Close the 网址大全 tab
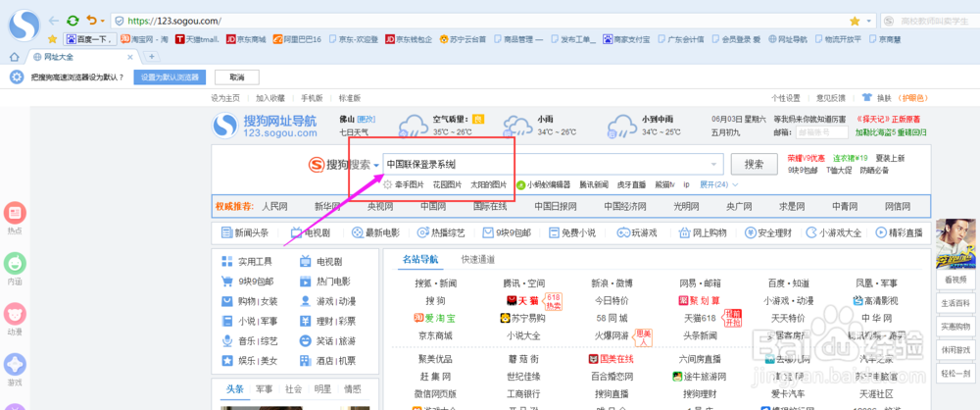 130,57
